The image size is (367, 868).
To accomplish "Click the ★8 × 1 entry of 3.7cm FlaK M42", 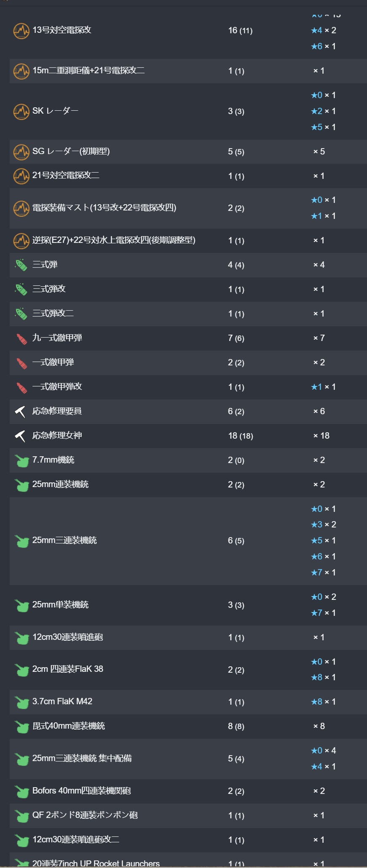I will 323,702.
